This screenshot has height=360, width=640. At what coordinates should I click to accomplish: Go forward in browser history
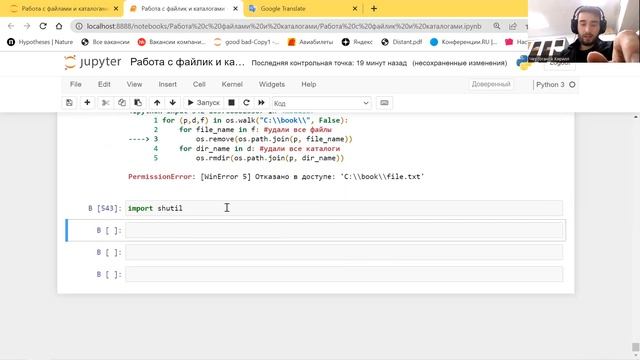tap(27, 26)
